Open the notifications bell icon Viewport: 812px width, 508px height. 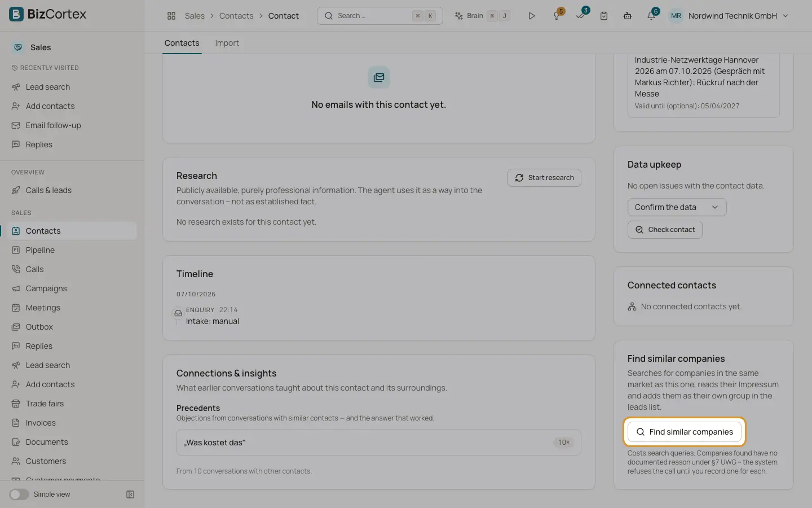(x=651, y=16)
